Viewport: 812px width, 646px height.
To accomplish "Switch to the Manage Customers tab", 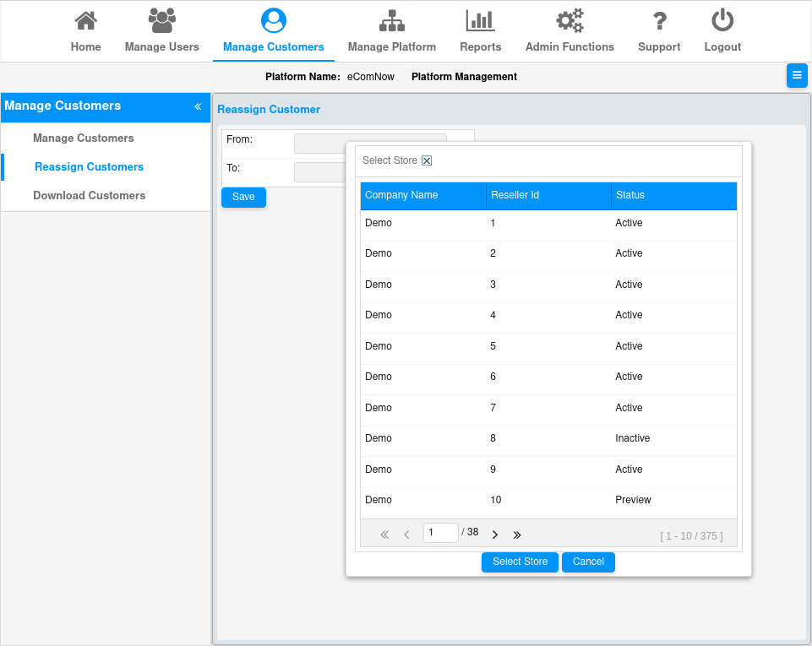I will pyautogui.click(x=273, y=19).
